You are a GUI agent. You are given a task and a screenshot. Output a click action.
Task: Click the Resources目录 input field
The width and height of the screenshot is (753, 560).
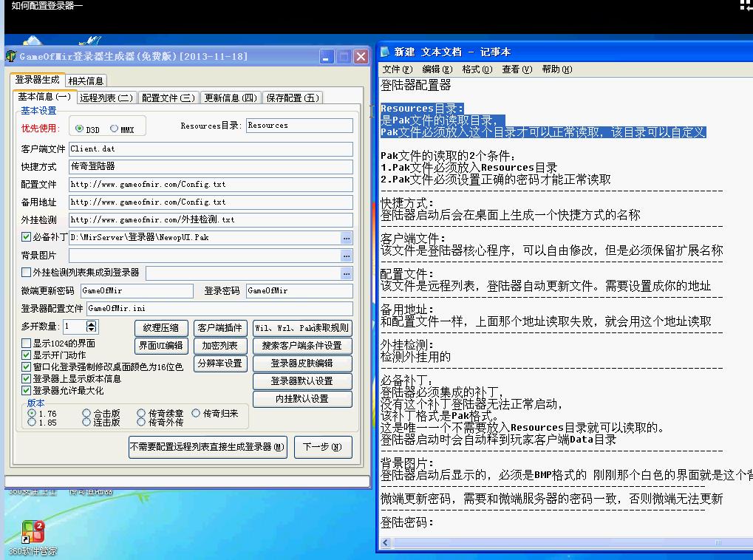299,126
